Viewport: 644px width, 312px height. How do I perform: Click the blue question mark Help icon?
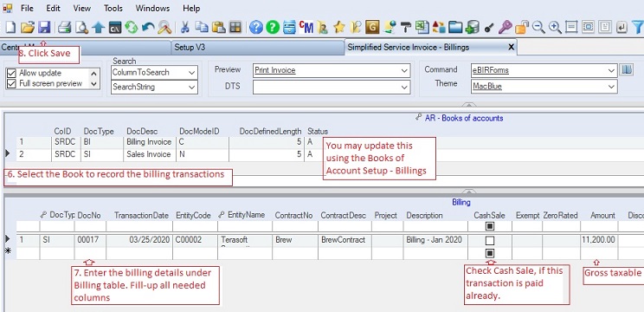(x=256, y=28)
